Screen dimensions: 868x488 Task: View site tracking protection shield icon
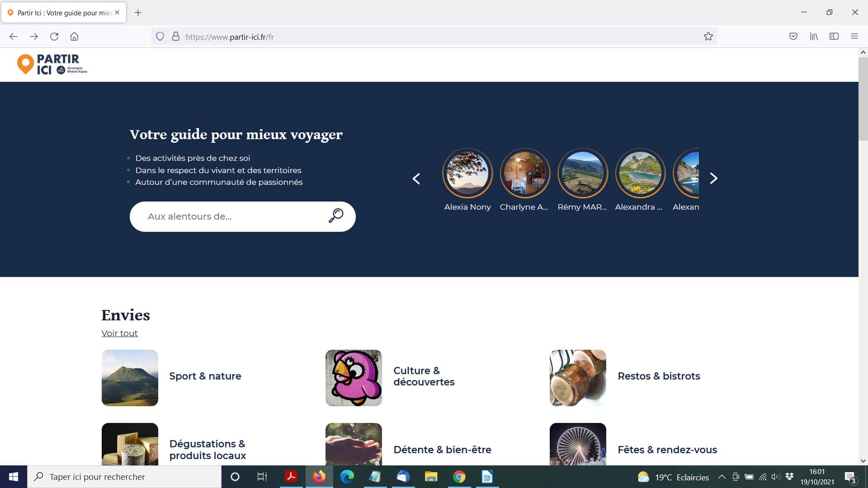tap(160, 37)
